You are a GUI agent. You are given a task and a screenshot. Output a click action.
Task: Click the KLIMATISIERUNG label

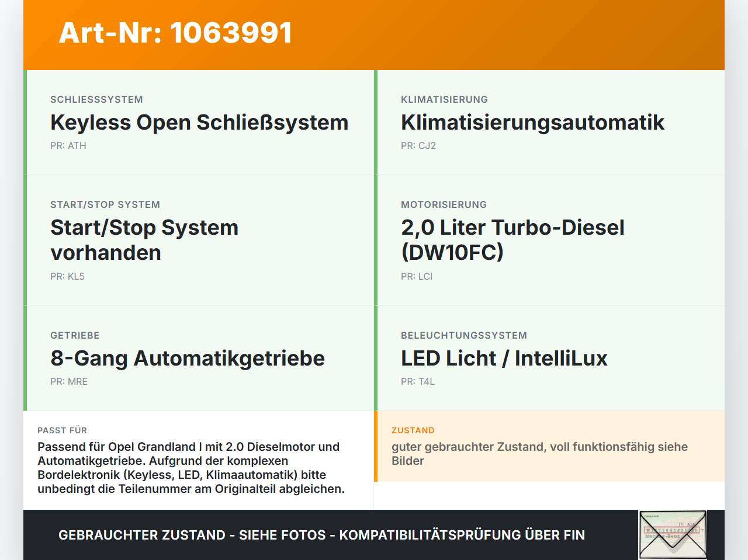[444, 99]
